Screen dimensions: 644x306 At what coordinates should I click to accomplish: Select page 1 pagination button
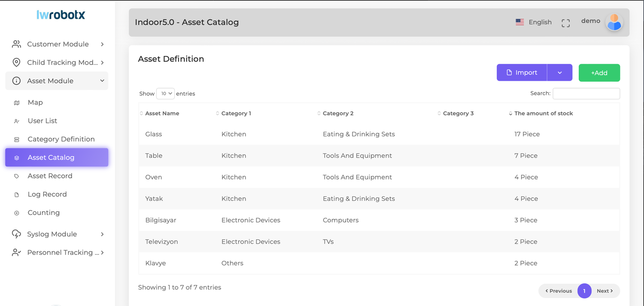[x=584, y=291]
